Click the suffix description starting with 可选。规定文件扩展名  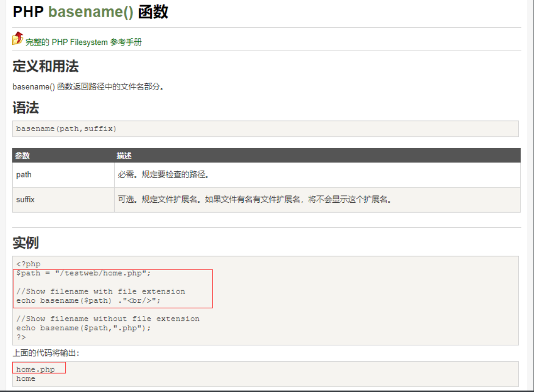tap(255, 199)
